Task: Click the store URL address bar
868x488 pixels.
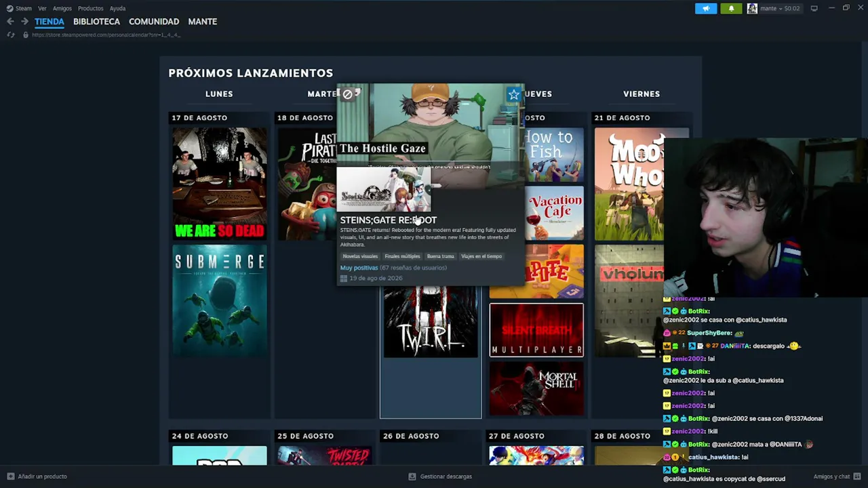Action: pyautogui.click(x=106, y=35)
